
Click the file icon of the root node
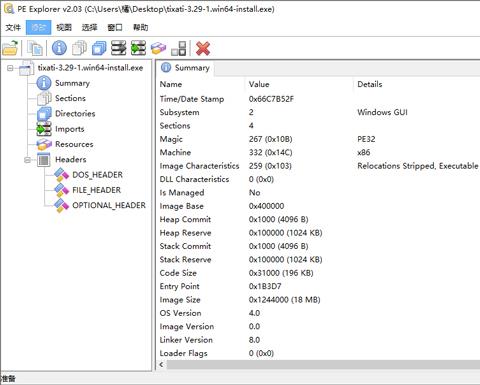(x=27, y=68)
